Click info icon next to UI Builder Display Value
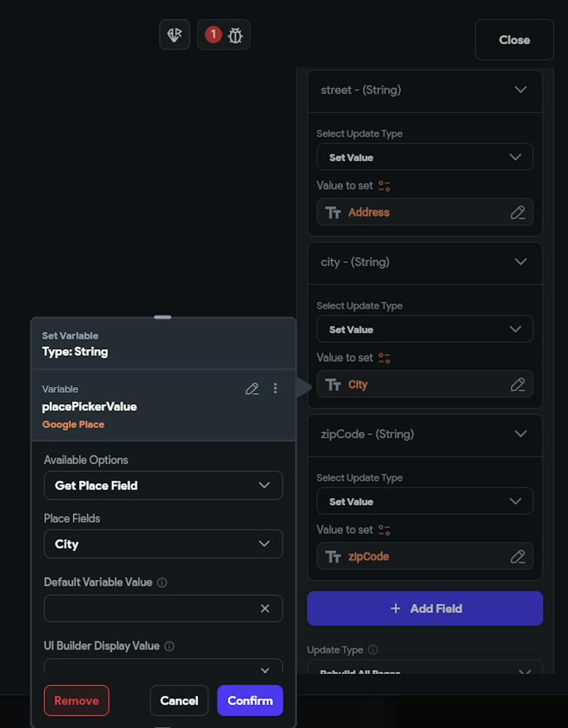The width and height of the screenshot is (568, 728). pos(169,646)
